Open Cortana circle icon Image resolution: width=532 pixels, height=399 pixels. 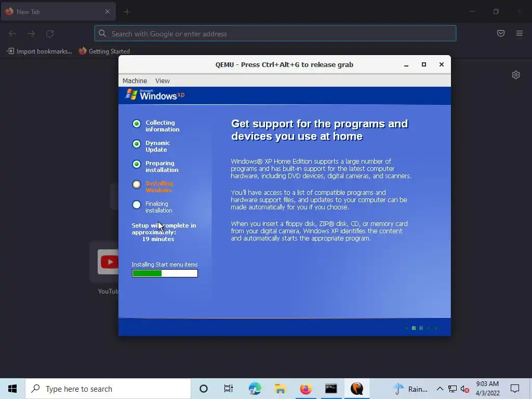pos(204,389)
